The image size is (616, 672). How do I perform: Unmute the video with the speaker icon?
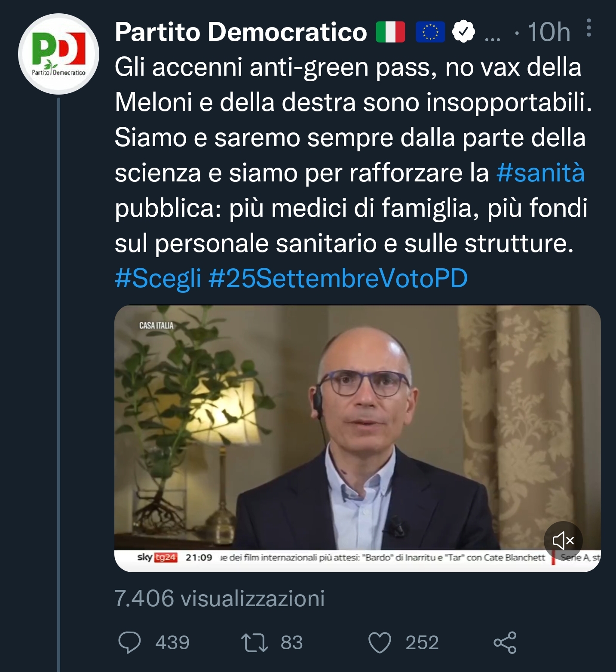(563, 540)
